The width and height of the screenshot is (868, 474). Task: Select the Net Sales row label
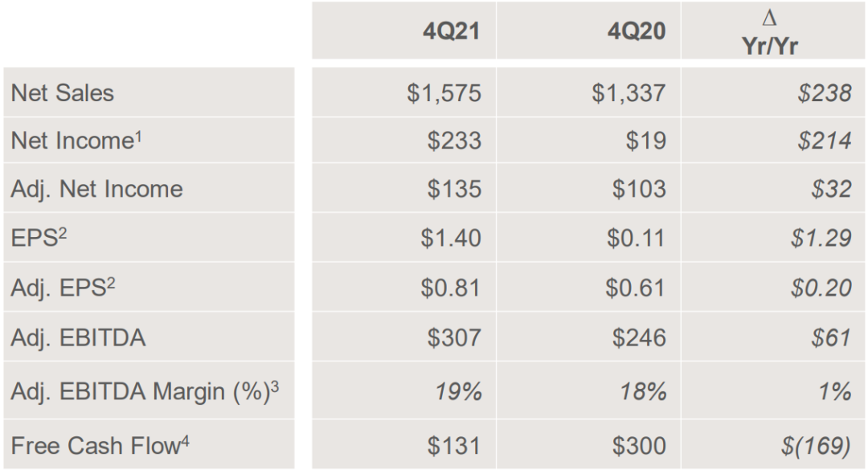pos(62,92)
